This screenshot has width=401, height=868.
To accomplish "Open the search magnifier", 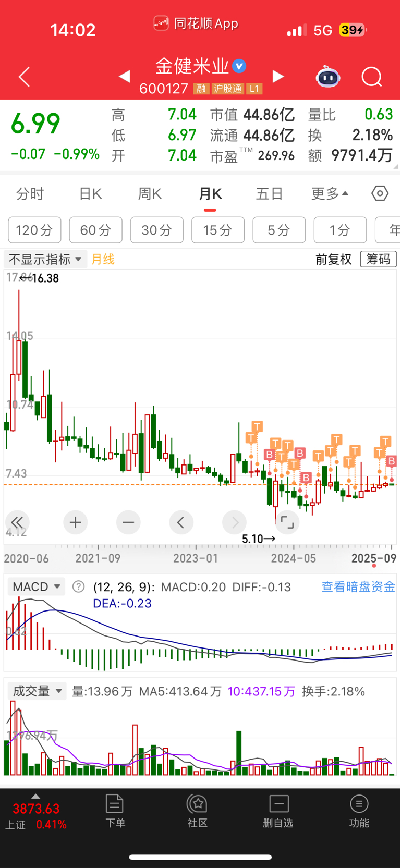I will point(372,77).
